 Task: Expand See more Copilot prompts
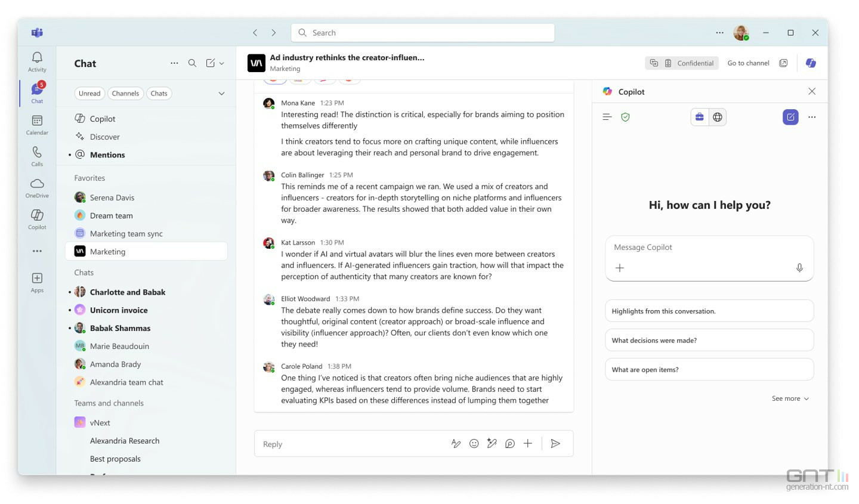click(x=790, y=398)
